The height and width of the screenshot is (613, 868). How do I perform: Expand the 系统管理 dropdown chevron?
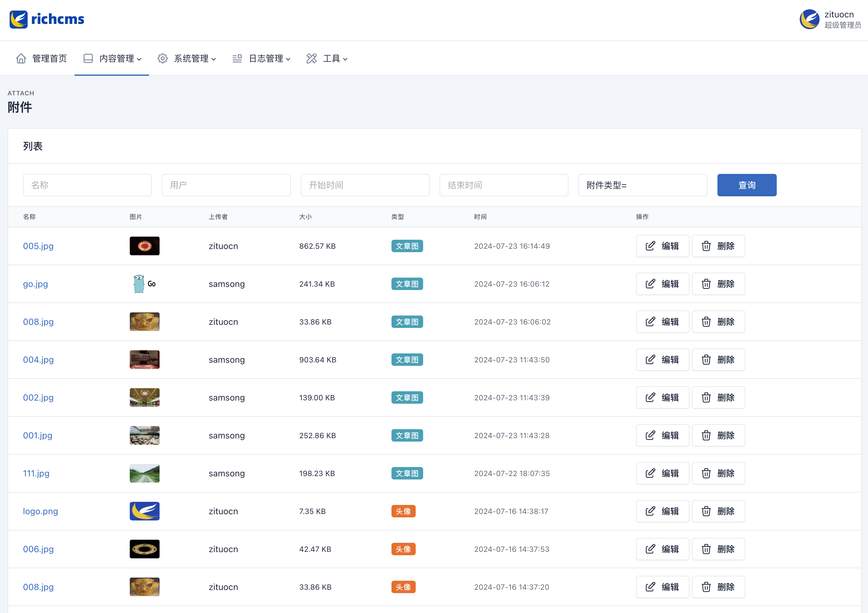coord(214,59)
